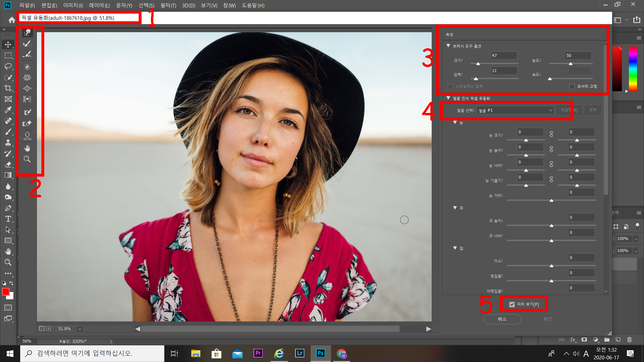This screenshot has width=644, height=362.
Task: Select the Twirl Clockwise tool
Action: coord(27,67)
